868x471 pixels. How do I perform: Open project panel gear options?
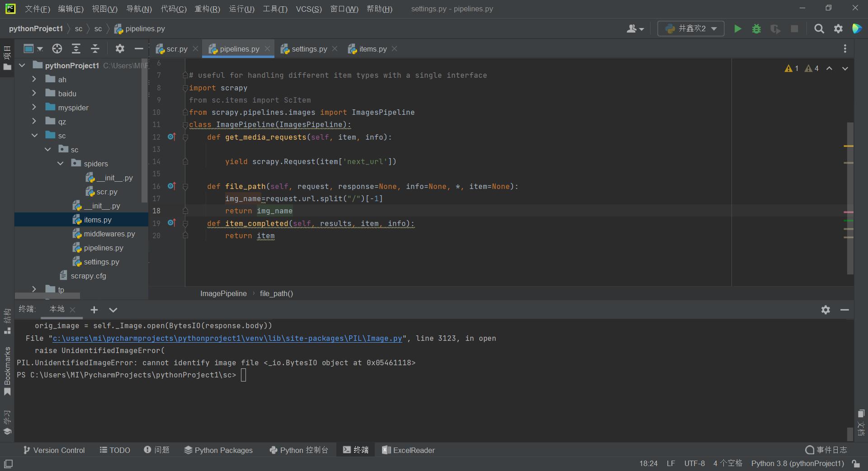click(120, 49)
